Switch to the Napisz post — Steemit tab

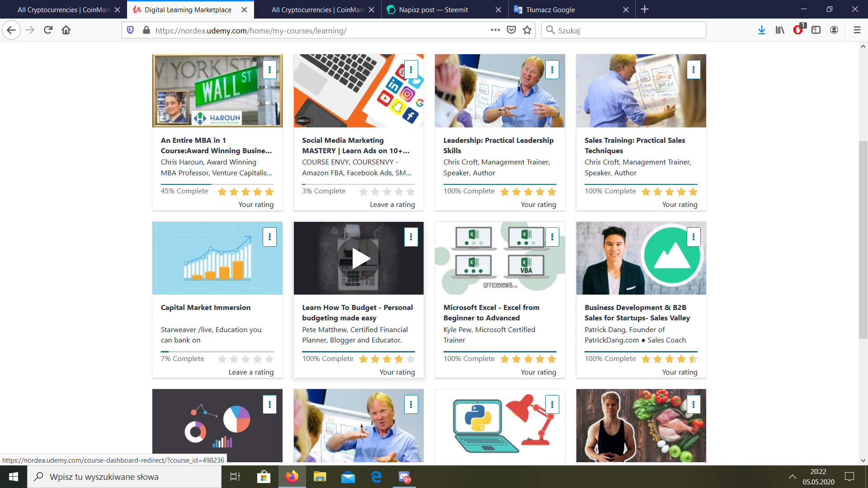pyautogui.click(x=433, y=9)
